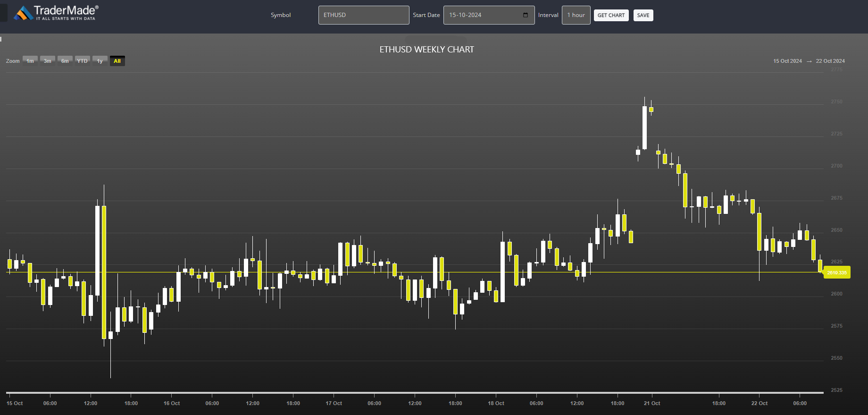The height and width of the screenshot is (415, 868).
Task: Click the 17 Oct x-axis label
Action: (x=334, y=403)
